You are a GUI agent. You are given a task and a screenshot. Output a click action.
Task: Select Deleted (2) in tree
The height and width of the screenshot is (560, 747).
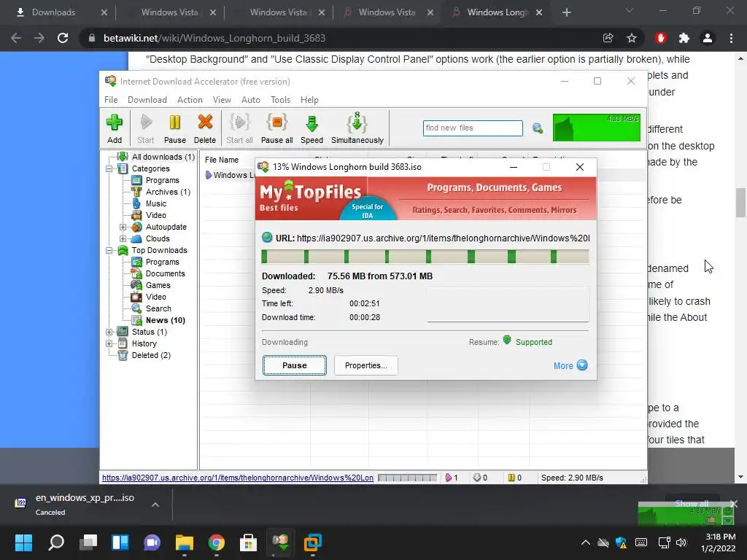[x=151, y=355]
